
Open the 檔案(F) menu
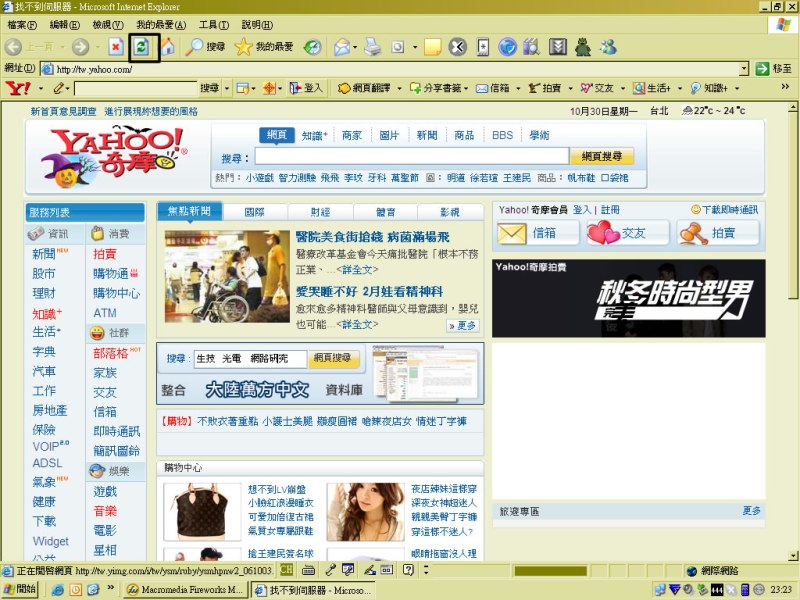click(22, 24)
